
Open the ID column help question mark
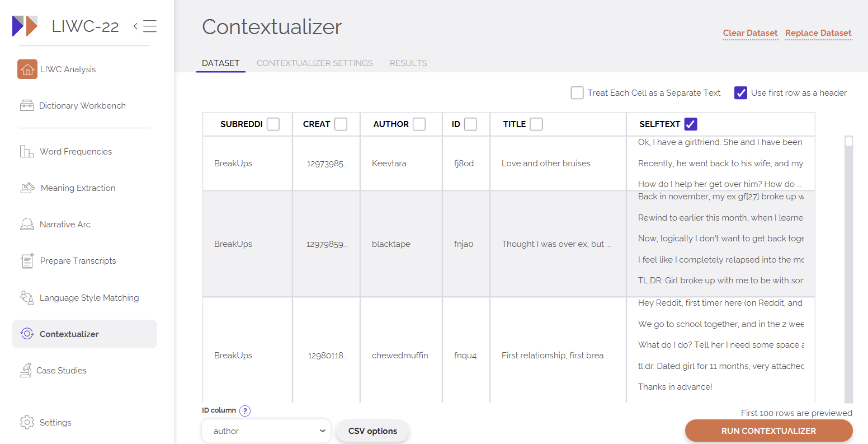(245, 410)
